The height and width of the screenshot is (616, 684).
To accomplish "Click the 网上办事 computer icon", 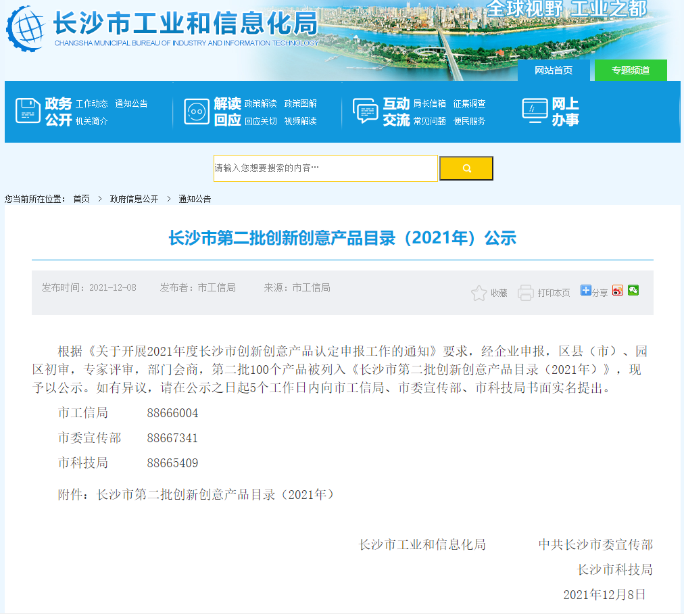I will 534,110.
